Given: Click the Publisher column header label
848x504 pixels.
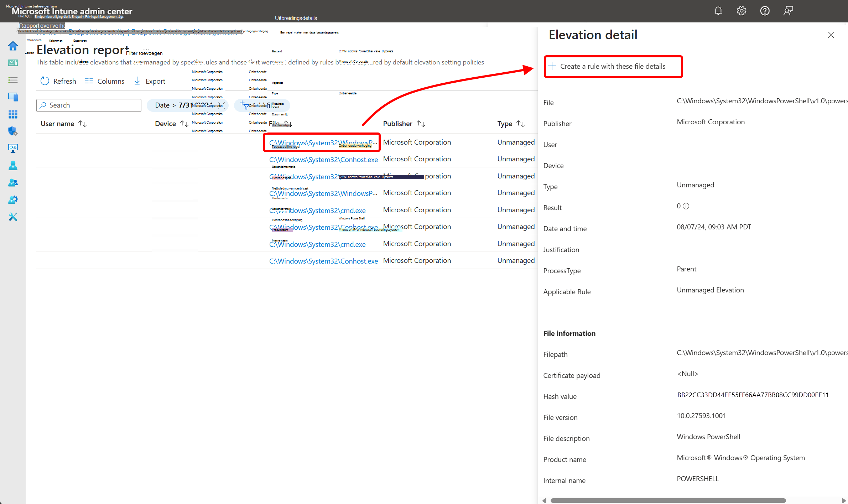Looking at the screenshot, I should coord(397,124).
